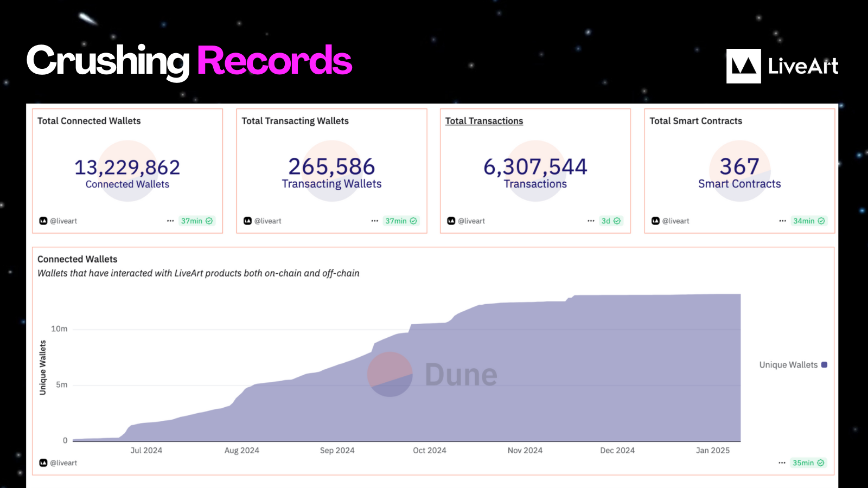868x488 pixels.
Task: Open more options on Total Transactions card
Action: 591,221
